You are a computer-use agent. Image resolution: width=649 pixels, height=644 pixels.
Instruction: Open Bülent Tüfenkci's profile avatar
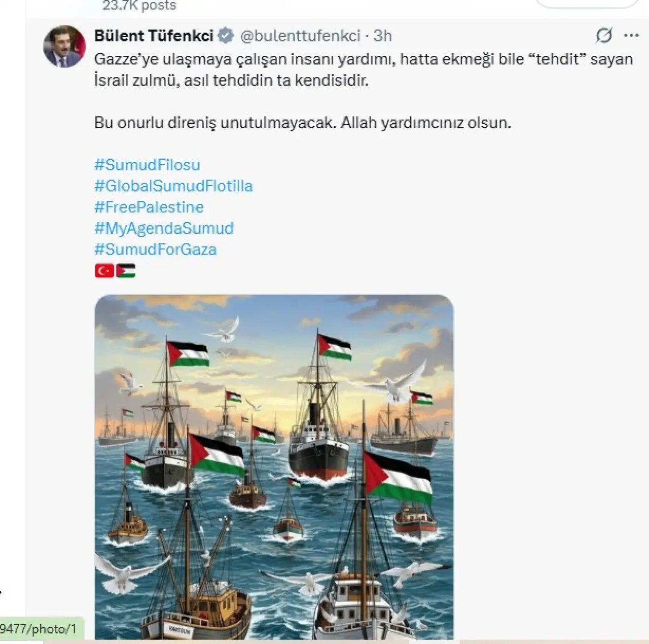pos(64,47)
